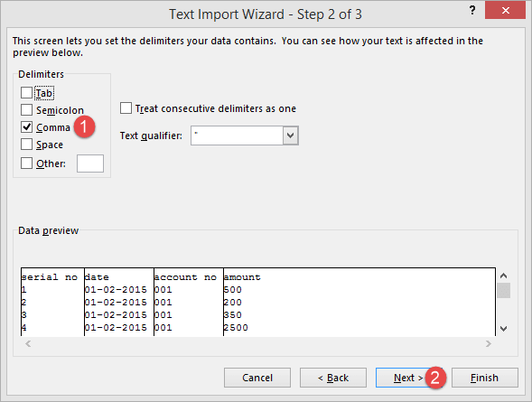Image resolution: width=532 pixels, height=402 pixels.
Task: Toggle Treat consecutive delimiters as one
Action: (126, 108)
